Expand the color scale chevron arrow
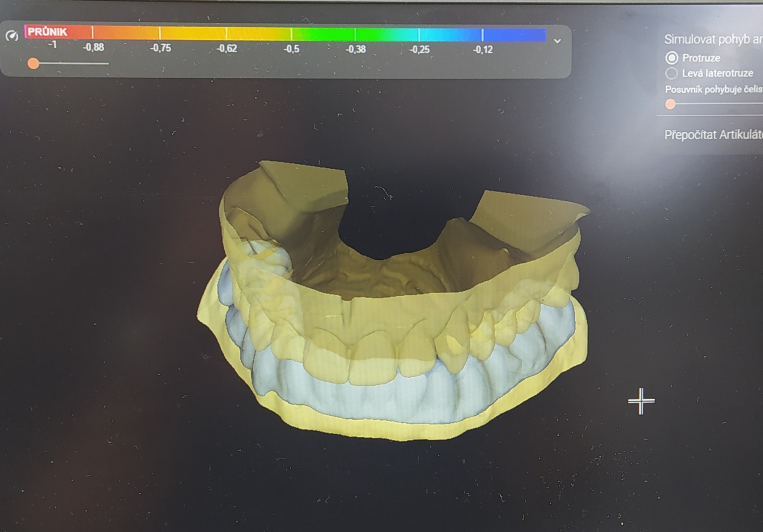 [557, 41]
